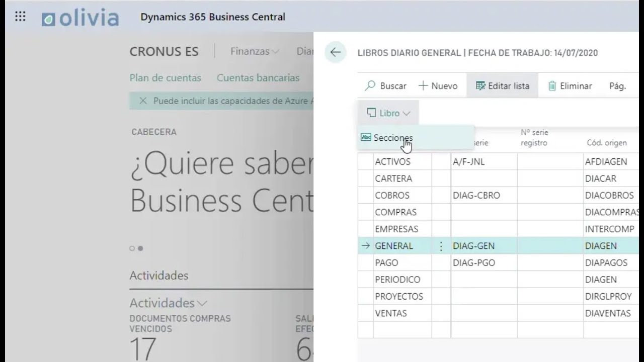Open the GENERAL row three-dot options

click(441, 246)
